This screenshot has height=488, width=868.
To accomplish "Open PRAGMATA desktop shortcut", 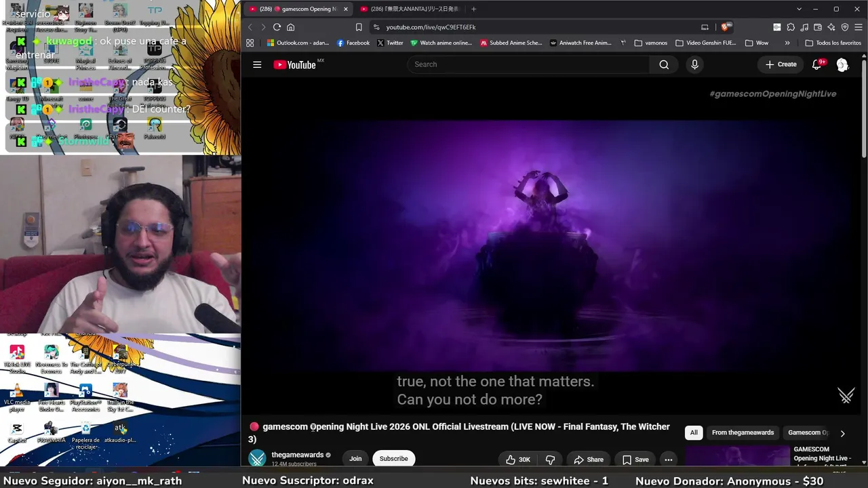I will (51, 433).
